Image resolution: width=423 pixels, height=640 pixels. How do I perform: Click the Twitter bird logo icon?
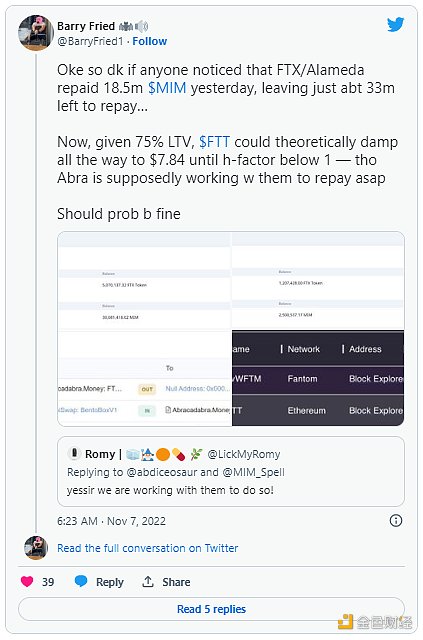395,25
